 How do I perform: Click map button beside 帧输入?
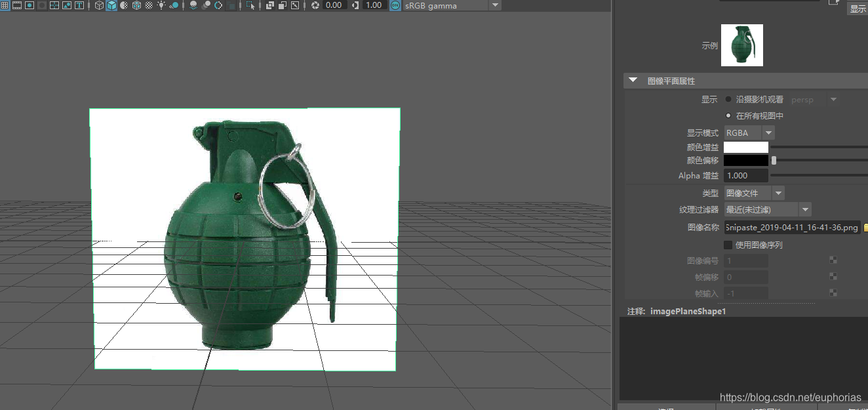point(833,293)
